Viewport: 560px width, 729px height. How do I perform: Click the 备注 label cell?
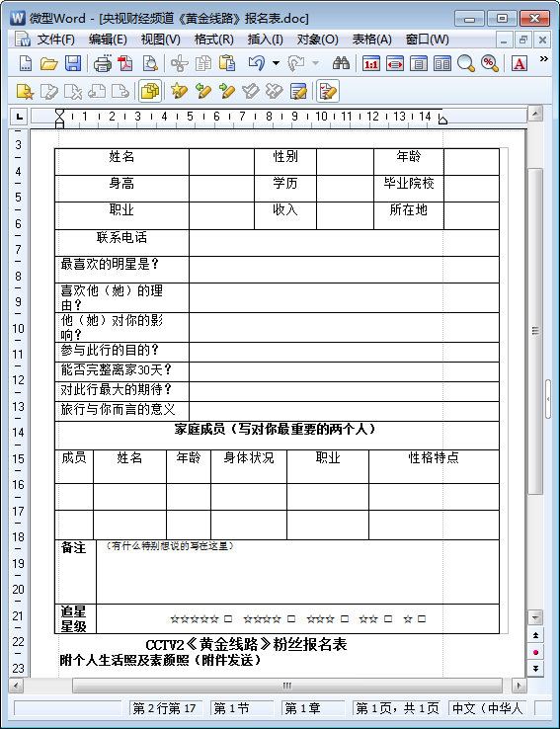click(x=75, y=572)
